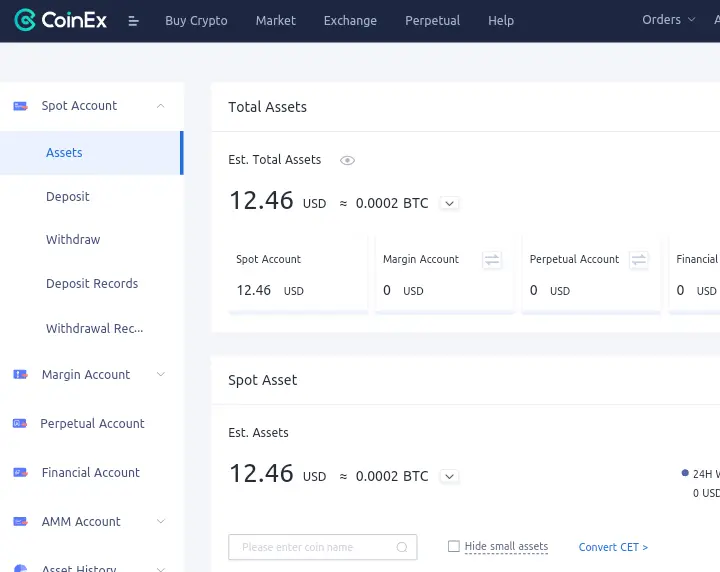
Task: Click the AMM Account sidebar icon
Action: coord(20,522)
